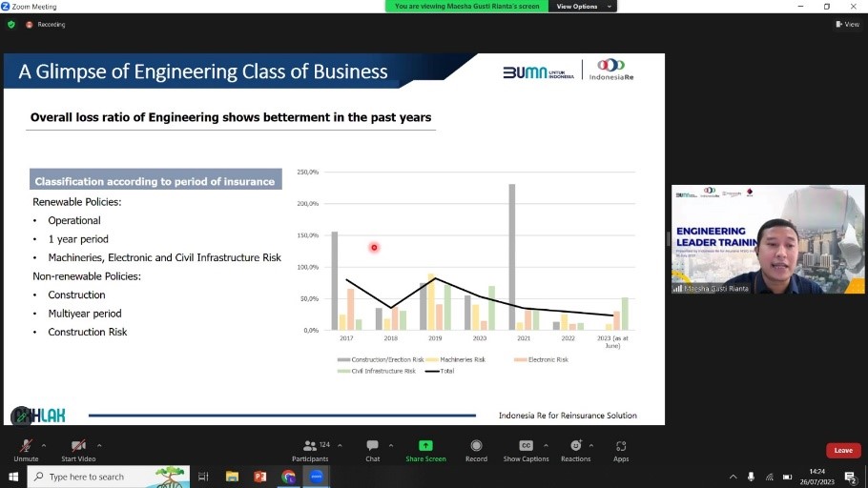Viewport: 868px width, 488px height.
Task: Select Maesha Gusti Rianta's video thumbnail
Action: tap(768, 239)
